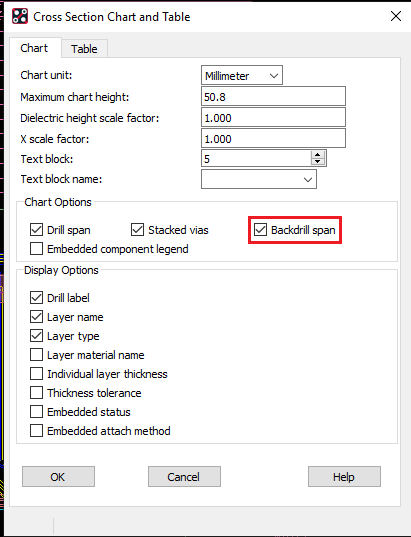The image size is (411, 537).
Task: Toggle the Drill span checkbox
Action: point(36,230)
